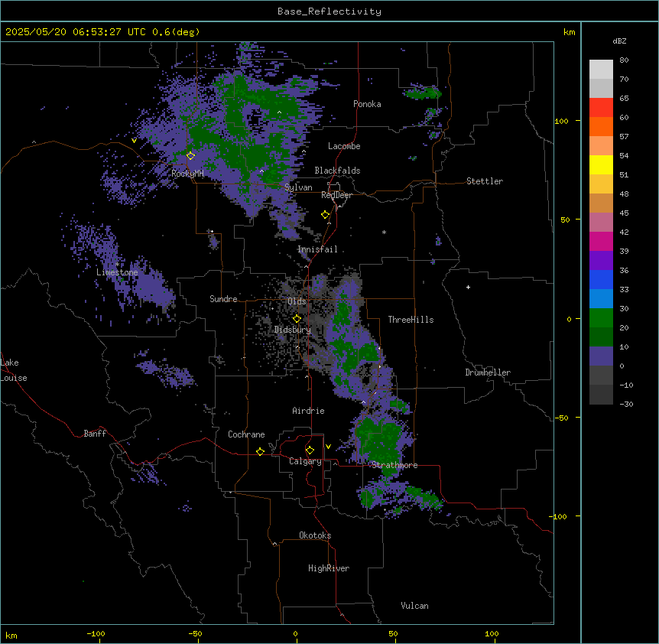Select the RockyMH label
This screenshot has width=659, height=644.
pos(187,174)
